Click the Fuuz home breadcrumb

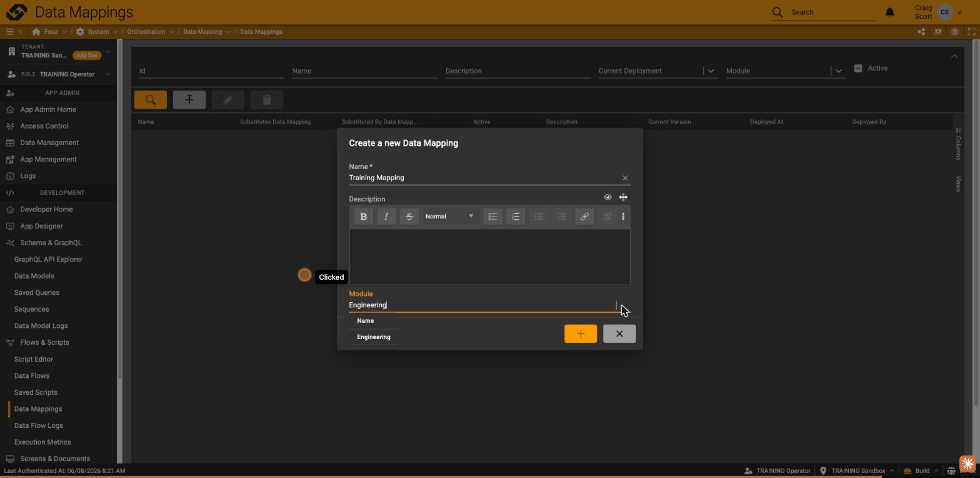45,31
